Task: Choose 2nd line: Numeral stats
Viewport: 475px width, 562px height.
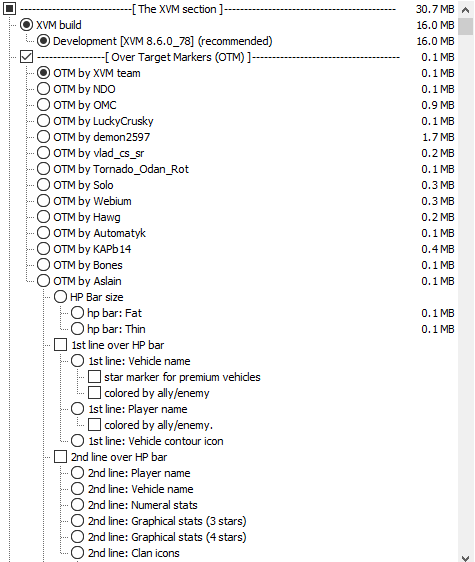Action: pos(77,505)
